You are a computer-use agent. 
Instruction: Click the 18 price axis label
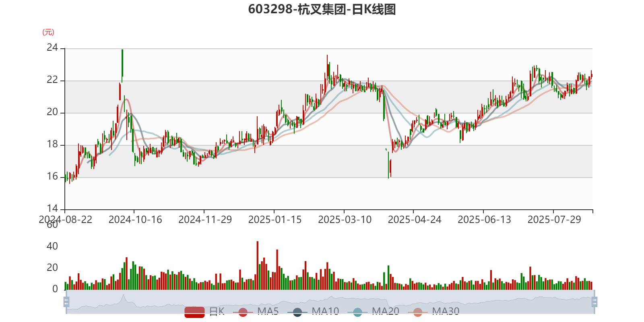52,144
